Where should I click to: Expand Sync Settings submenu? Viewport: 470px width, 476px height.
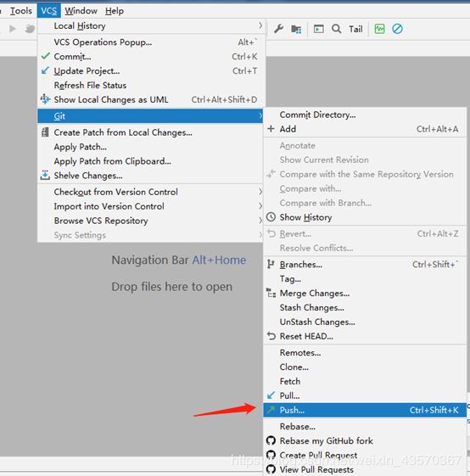pyautogui.click(x=150, y=235)
